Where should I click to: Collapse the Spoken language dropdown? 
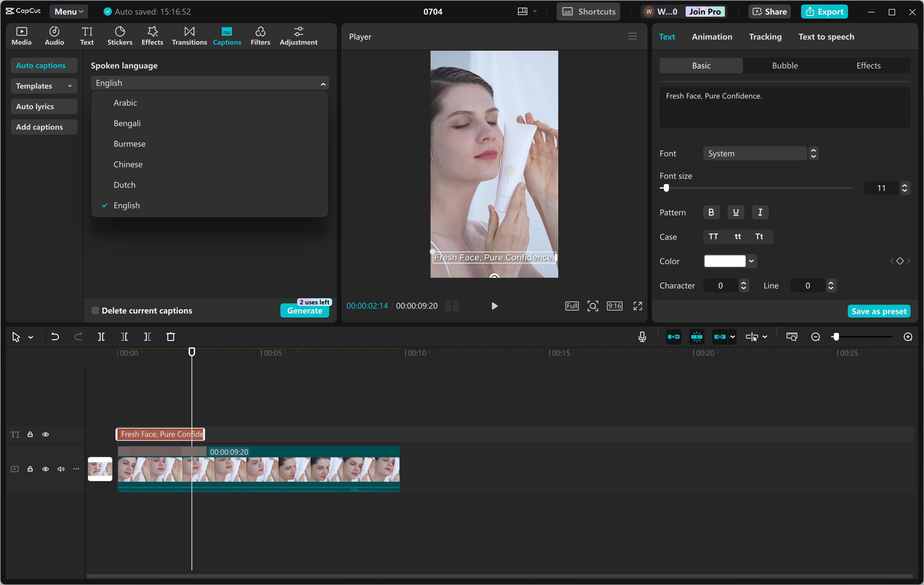tap(323, 84)
